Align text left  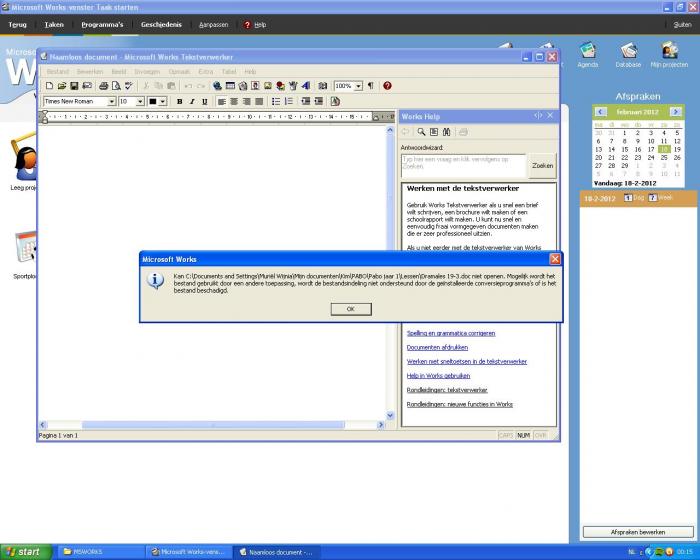tap(221, 102)
